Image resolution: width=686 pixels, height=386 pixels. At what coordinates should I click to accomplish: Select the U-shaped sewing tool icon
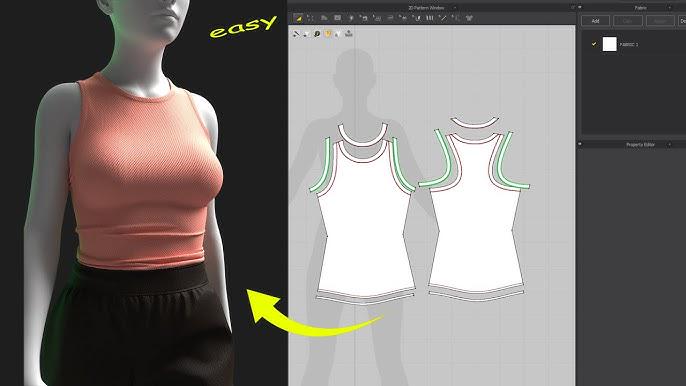pyautogui.click(x=417, y=18)
